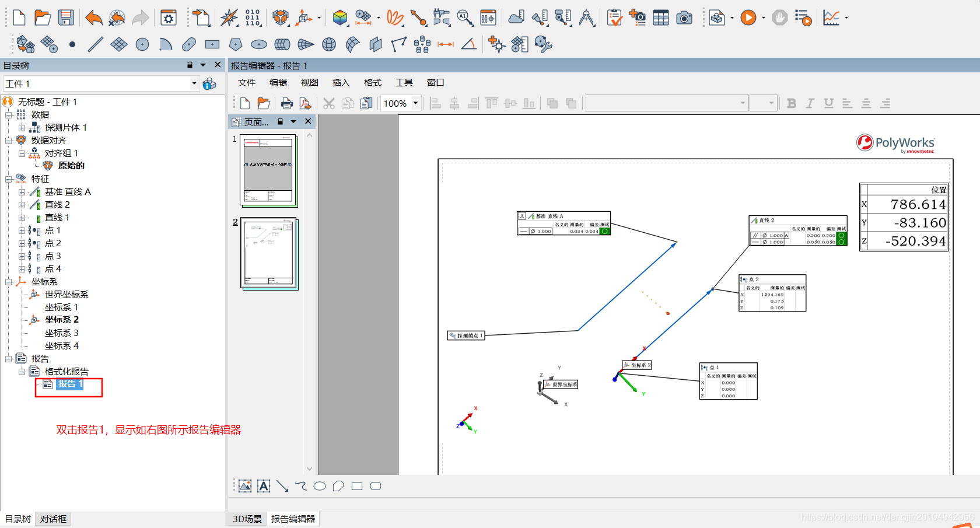Open the 100% zoom dropdown
Screen dimensions: 980x528
[416, 103]
